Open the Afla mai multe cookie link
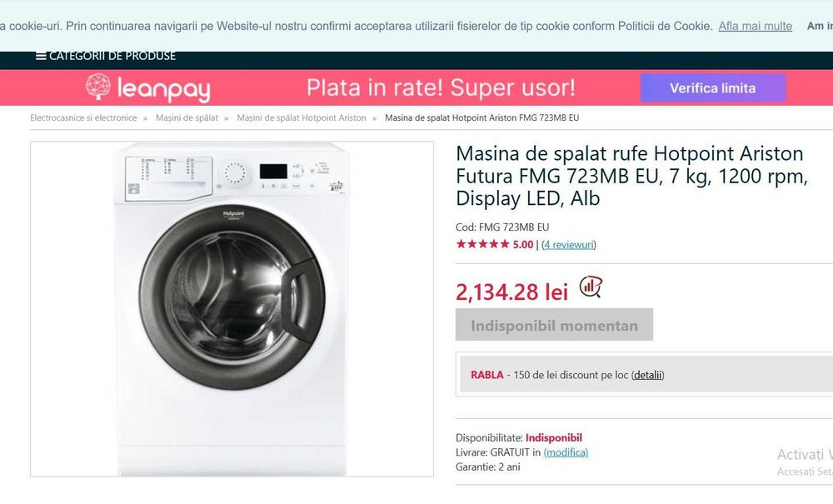Image resolution: width=833 pixels, height=504 pixels. click(755, 26)
